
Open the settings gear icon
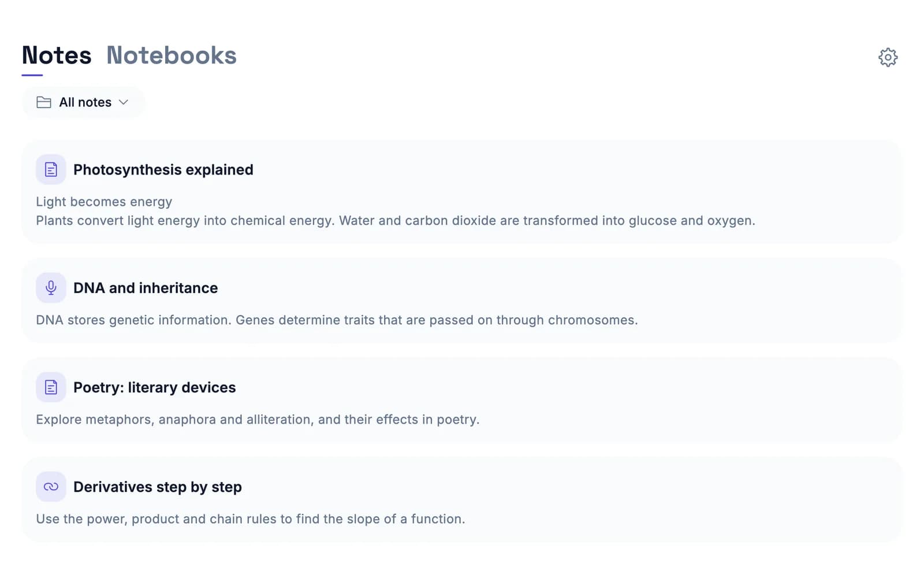pyautogui.click(x=888, y=57)
